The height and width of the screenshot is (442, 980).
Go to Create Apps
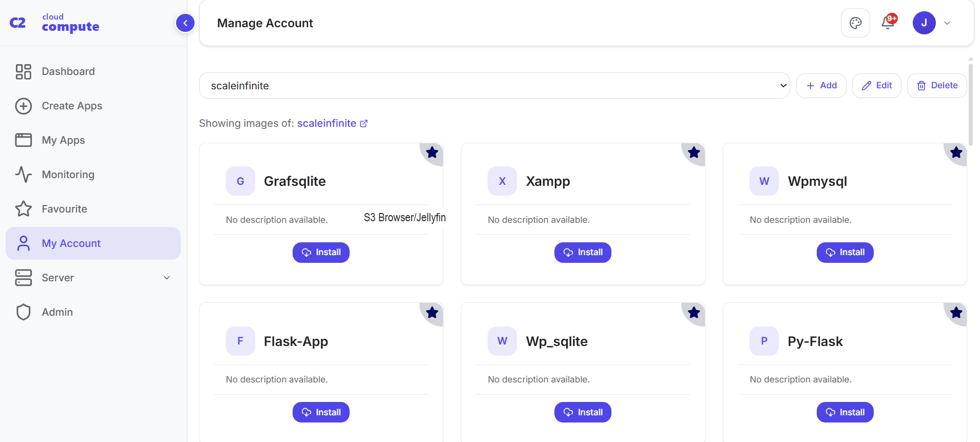point(93,106)
